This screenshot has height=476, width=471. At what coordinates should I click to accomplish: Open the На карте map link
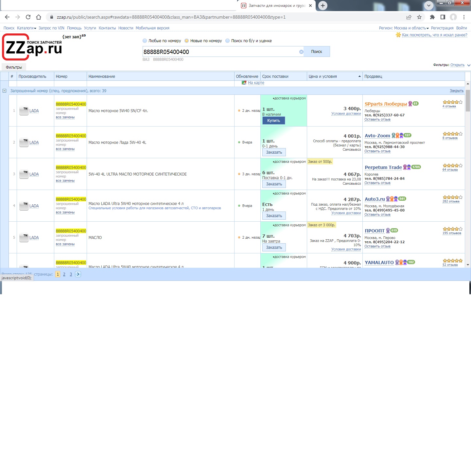pyautogui.click(x=256, y=83)
